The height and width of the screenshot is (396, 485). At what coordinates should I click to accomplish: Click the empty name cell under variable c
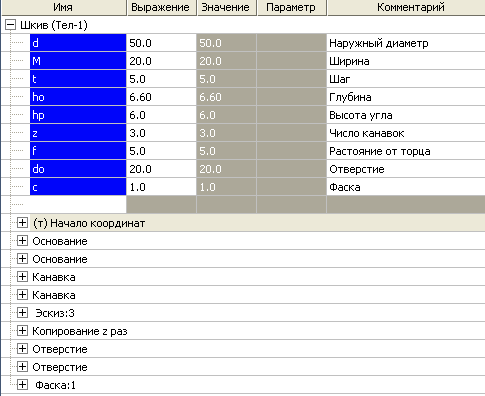pyautogui.click(x=78, y=204)
